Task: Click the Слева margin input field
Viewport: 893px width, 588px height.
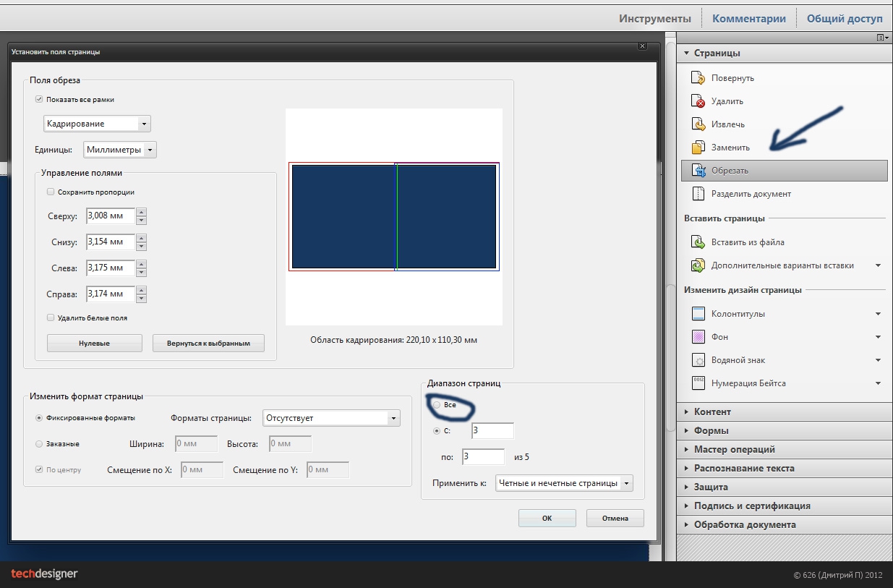Action: (111, 268)
